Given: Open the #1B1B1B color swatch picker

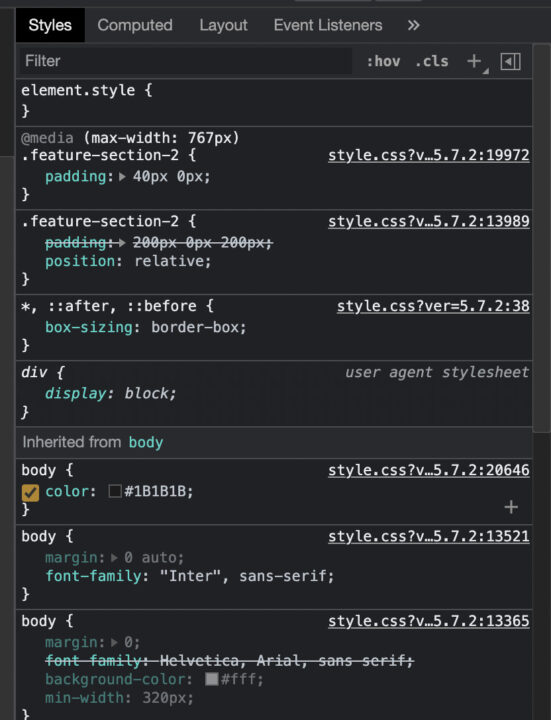Looking at the screenshot, I should (115, 491).
